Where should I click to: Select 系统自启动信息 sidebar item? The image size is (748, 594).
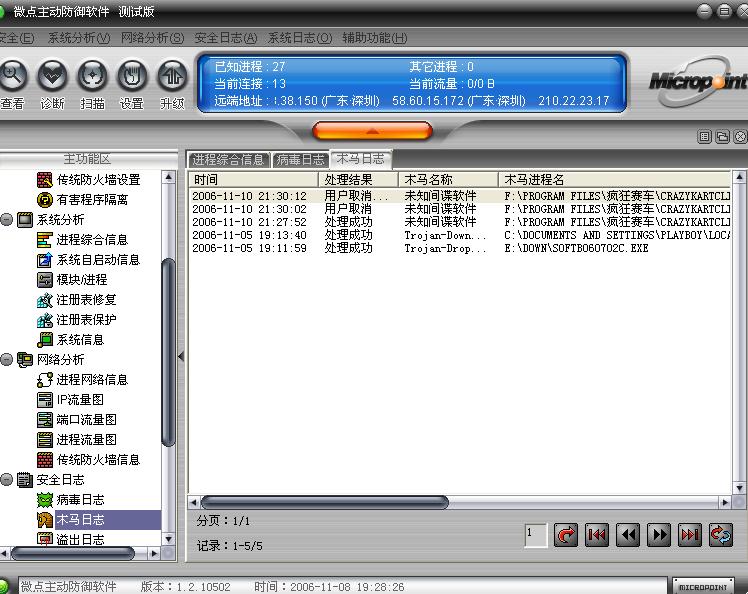click(x=89, y=260)
